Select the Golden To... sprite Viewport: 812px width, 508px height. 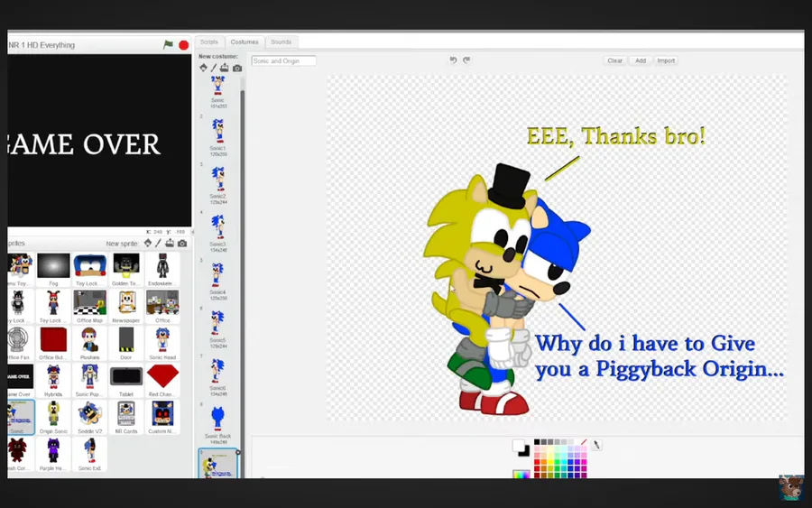pyautogui.click(x=125, y=269)
